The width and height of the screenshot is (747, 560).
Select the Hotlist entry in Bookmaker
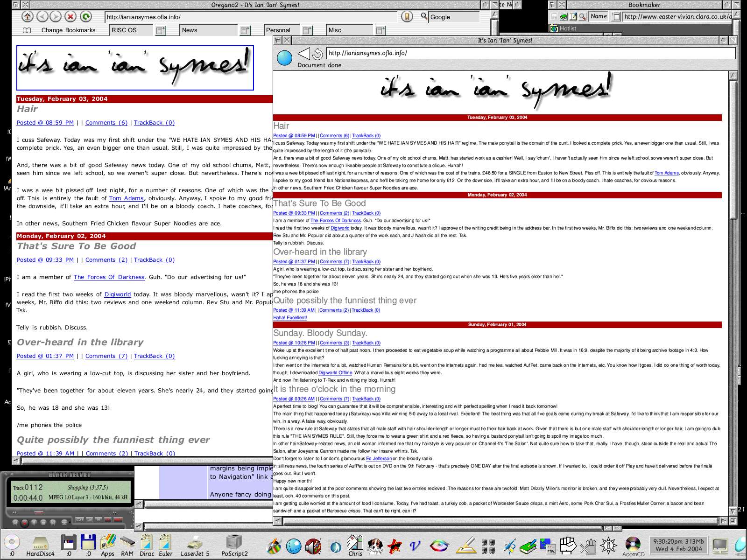tap(567, 28)
